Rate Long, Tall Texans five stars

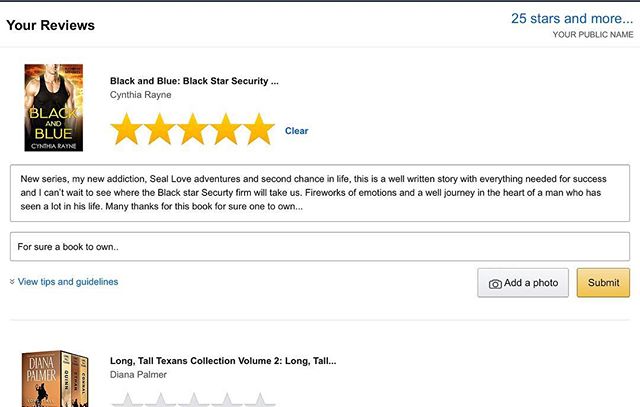(x=259, y=400)
